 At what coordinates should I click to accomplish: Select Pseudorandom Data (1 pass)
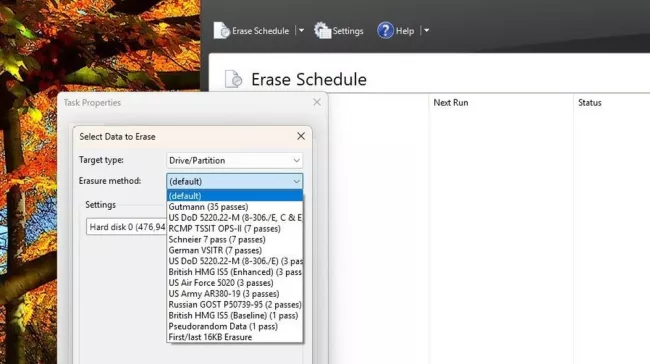(x=235, y=326)
